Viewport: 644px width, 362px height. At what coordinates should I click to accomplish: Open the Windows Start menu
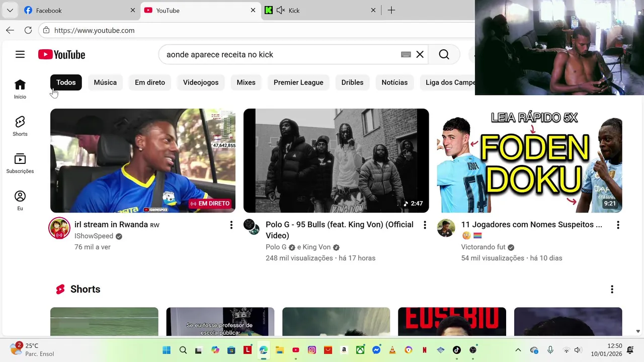[x=167, y=350]
